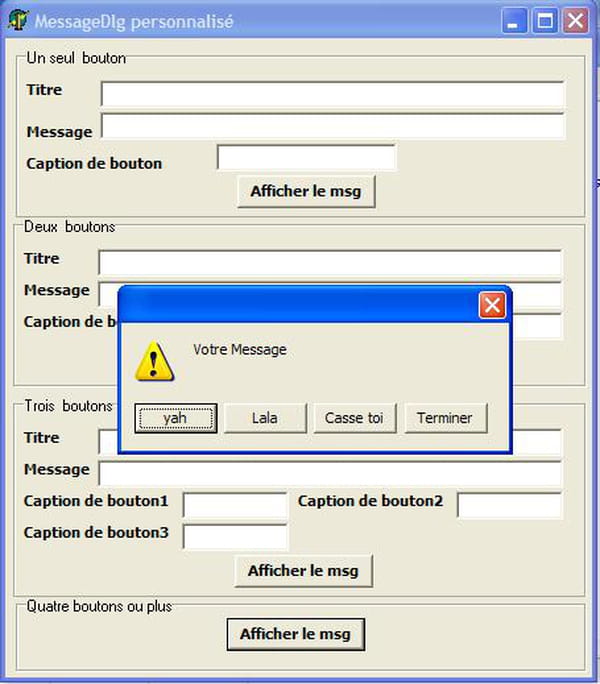Click the application icon in the title bar
The height and width of the screenshot is (684, 600).
(x=18, y=20)
